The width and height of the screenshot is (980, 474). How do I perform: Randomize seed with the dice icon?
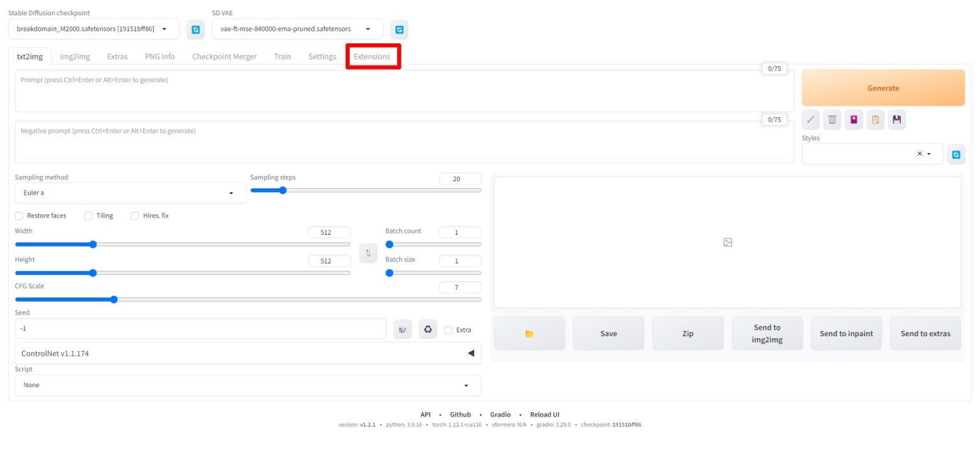click(x=403, y=329)
